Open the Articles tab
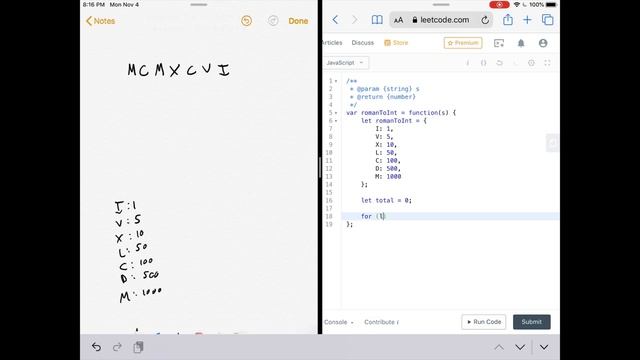This screenshot has width=640, height=360. tap(332, 42)
